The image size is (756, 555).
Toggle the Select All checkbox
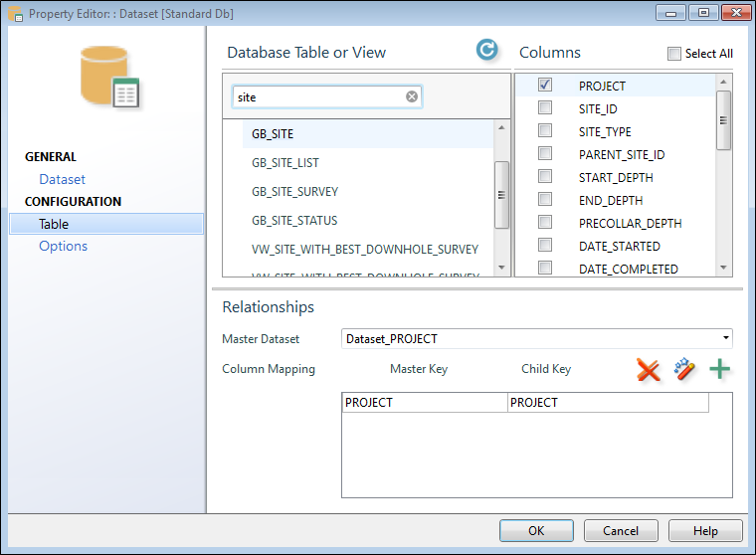(x=674, y=54)
